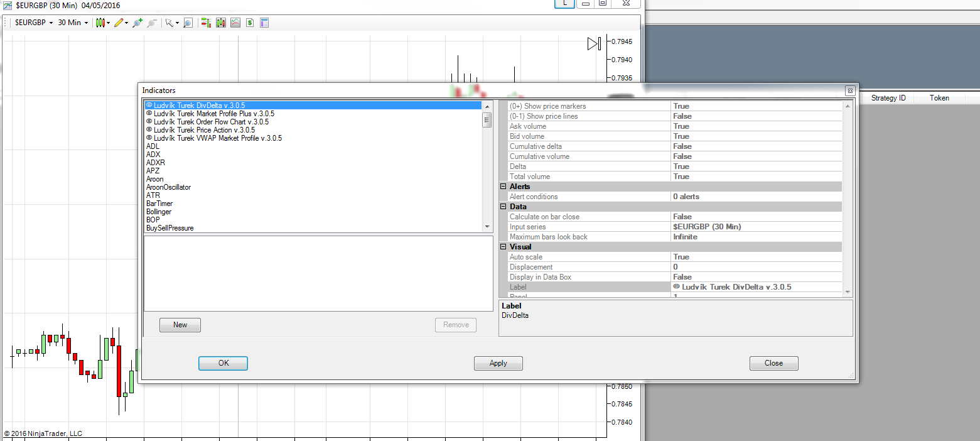Select the pencil drawing tools icon
Screen dimensions: 980x441
[118, 23]
